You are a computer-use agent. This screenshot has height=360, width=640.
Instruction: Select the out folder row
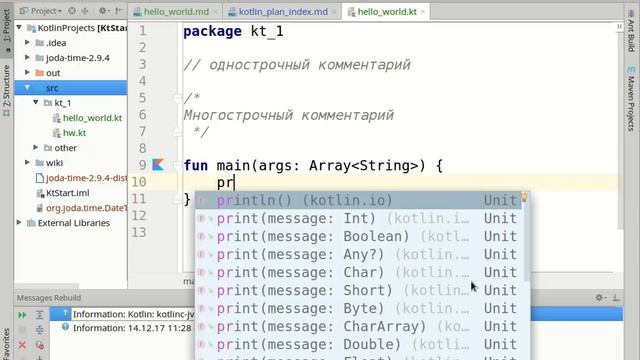(x=71, y=73)
